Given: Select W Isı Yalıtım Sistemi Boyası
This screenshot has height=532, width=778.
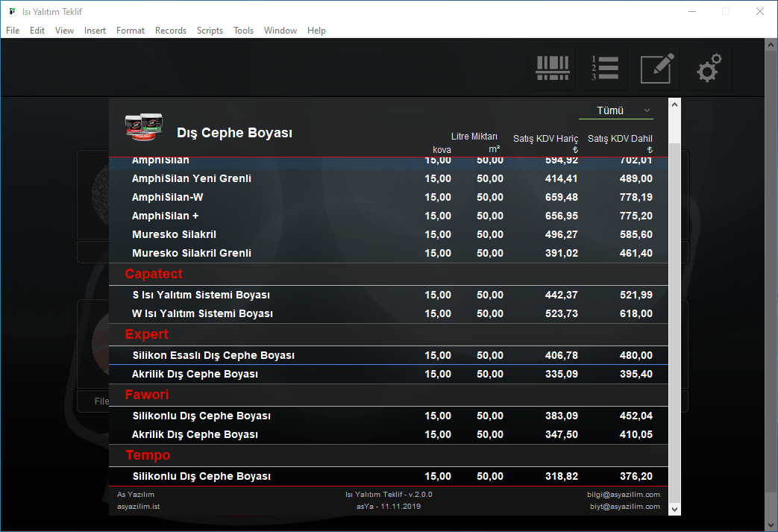Looking at the screenshot, I should pos(389,313).
